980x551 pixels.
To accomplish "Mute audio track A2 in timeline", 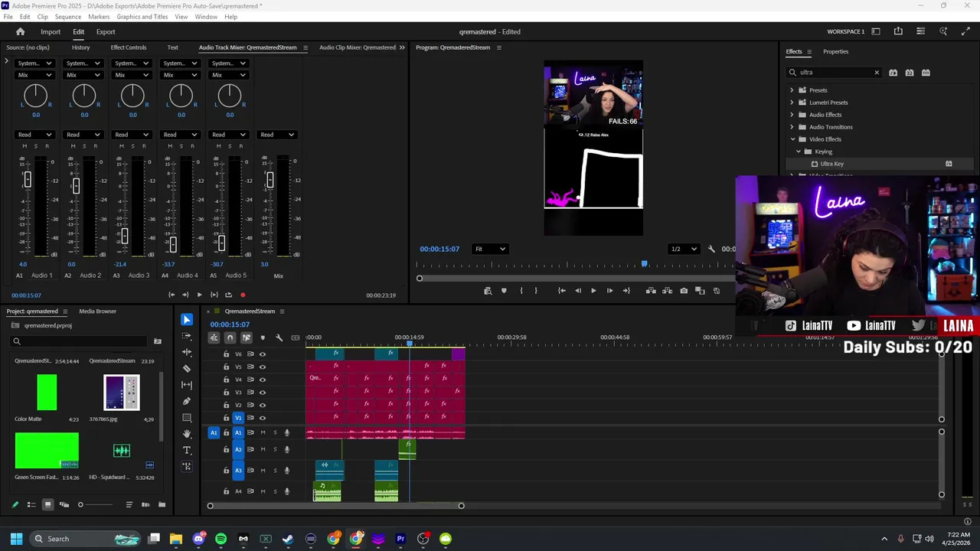I will [263, 449].
